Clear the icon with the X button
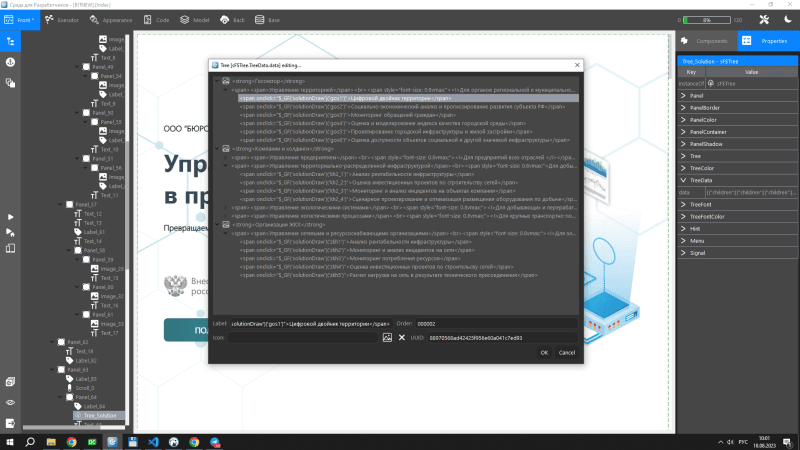800x450 pixels. [402, 338]
